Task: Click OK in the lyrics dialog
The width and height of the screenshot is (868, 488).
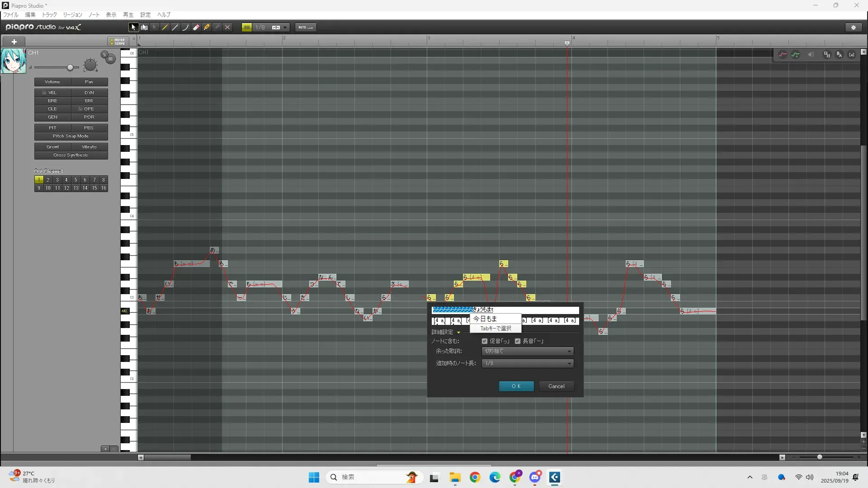Action: 516,386
